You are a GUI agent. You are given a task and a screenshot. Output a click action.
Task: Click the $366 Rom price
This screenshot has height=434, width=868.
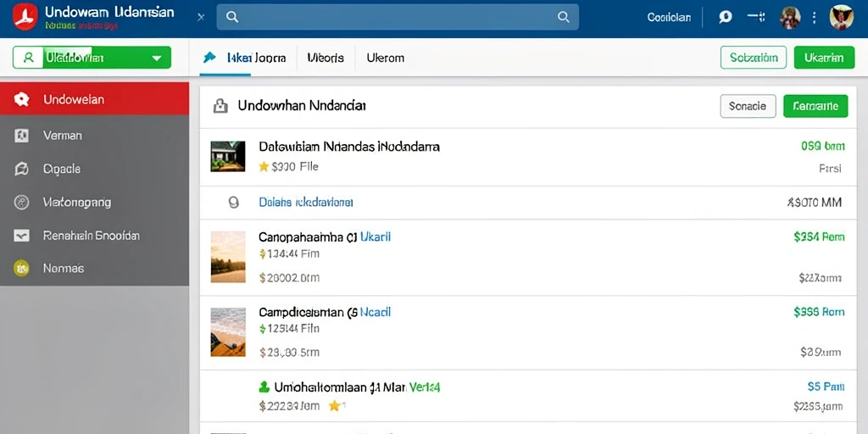pos(820,312)
